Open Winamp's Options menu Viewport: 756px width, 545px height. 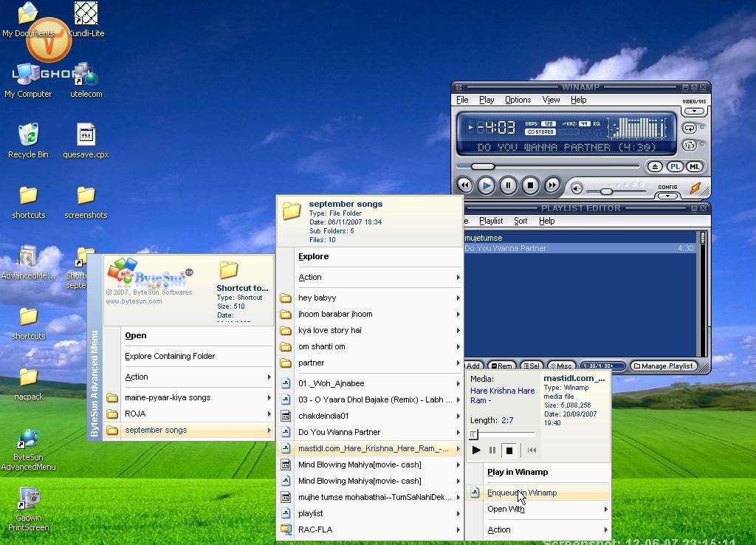518,100
